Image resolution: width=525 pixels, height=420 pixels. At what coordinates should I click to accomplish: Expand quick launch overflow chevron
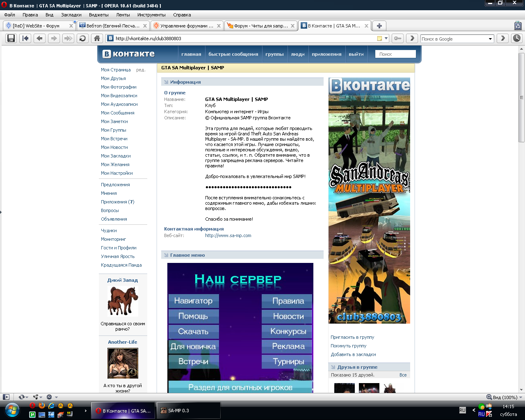[x=85, y=410]
